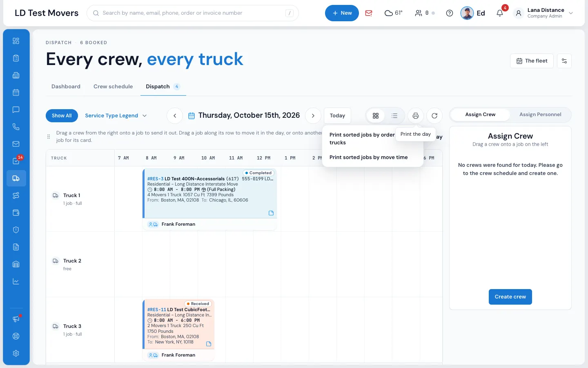The image size is (588, 368).
Task: Choose Print sorted jobs by order trucks
Action: click(362, 139)
